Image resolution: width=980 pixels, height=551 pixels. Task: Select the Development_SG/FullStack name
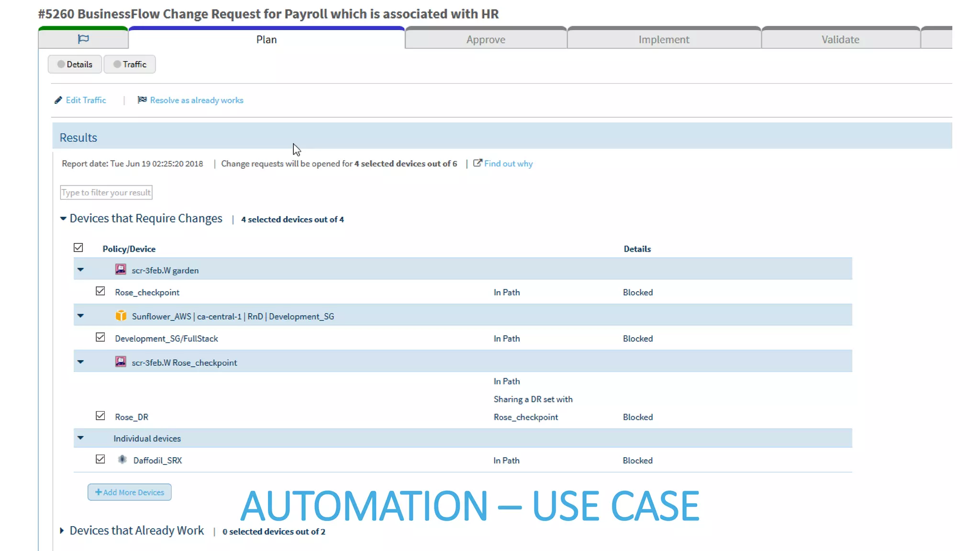(166, 338)
